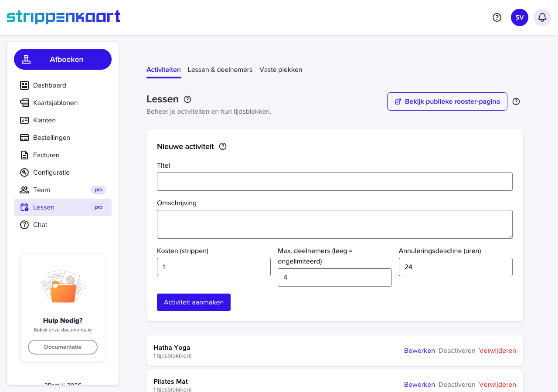Open the notifications bell
The image size is (558, 392).
(542, 17)
